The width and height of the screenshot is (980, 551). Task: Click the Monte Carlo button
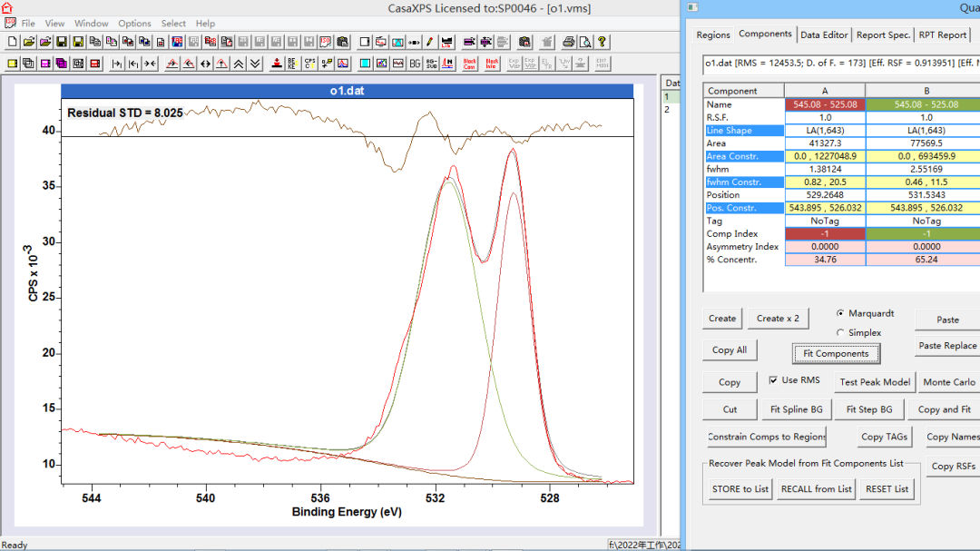pyautogui.click(x=949, y=382)
